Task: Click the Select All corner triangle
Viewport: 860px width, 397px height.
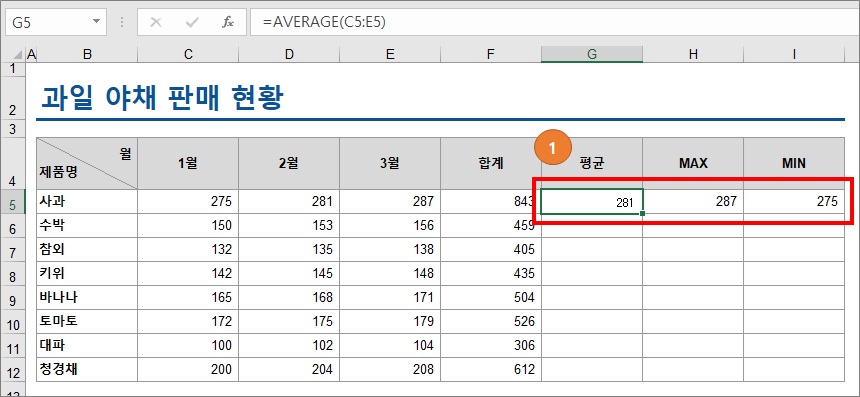Action: pyautogui.click(x=18, y=54)
